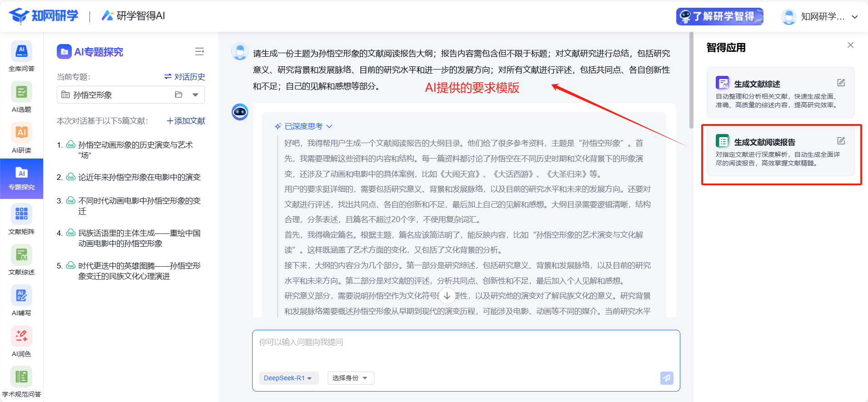Click the 了解研学智得 banner button

point(719,16)
